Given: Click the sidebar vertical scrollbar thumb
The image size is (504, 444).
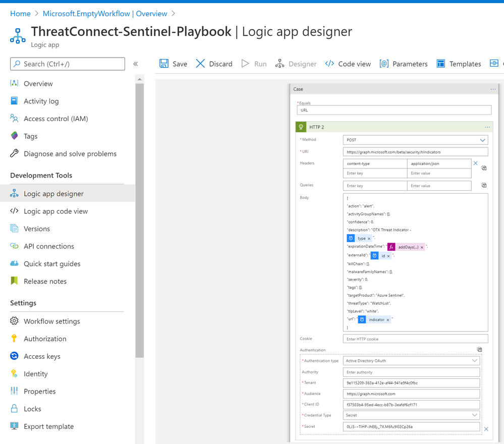Looking at the screenshot, I should 140,220.
